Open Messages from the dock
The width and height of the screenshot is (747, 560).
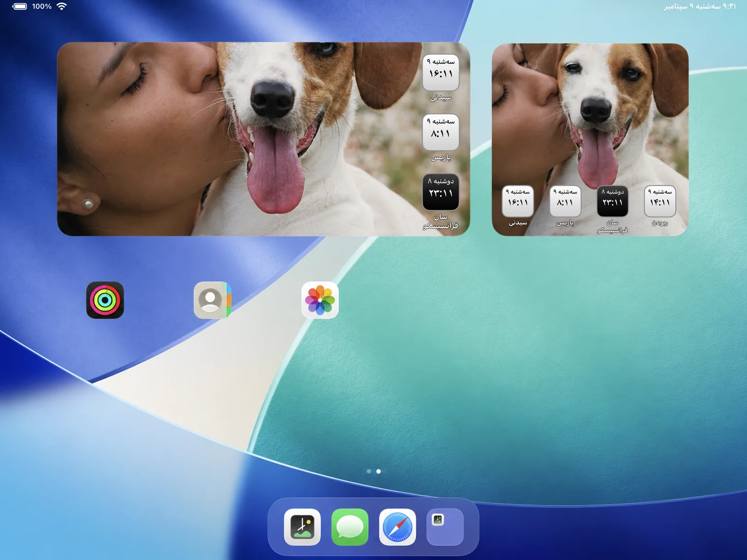pyautogui.click(x=350, y=527)
